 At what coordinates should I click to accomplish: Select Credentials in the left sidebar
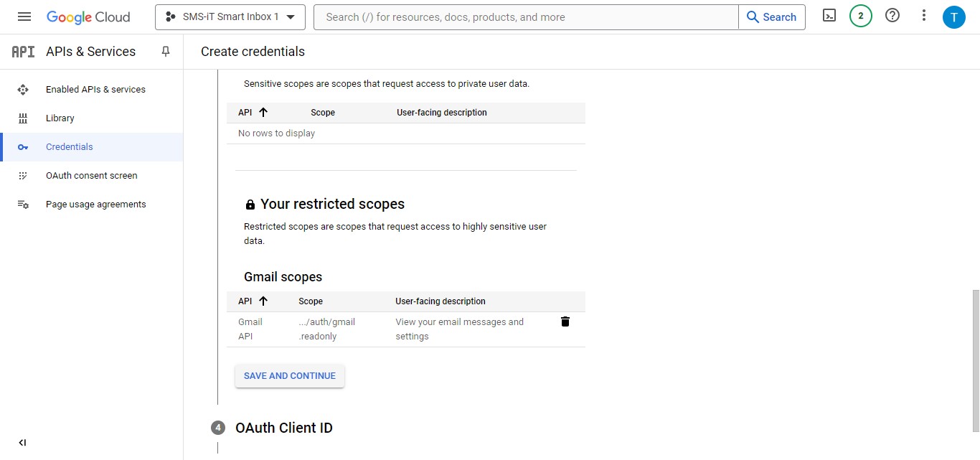tap(69, 147)
